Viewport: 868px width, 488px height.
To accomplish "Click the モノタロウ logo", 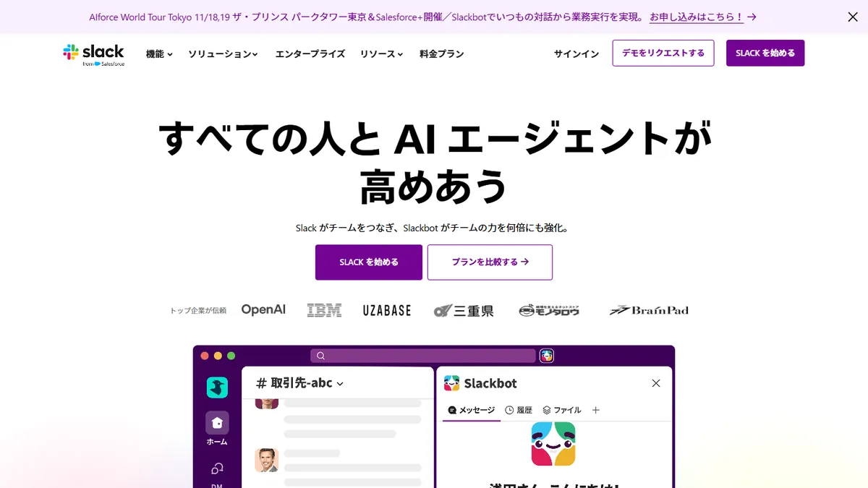I will pos(550,310).
